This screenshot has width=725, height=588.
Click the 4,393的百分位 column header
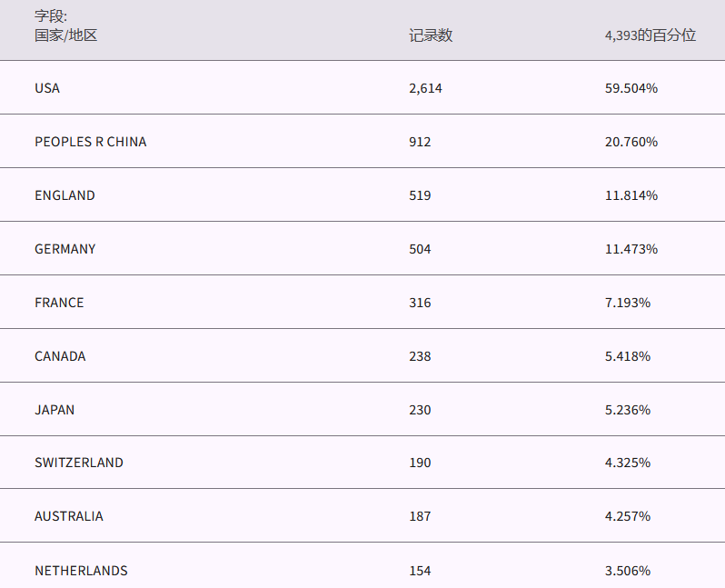coord(650,35)
